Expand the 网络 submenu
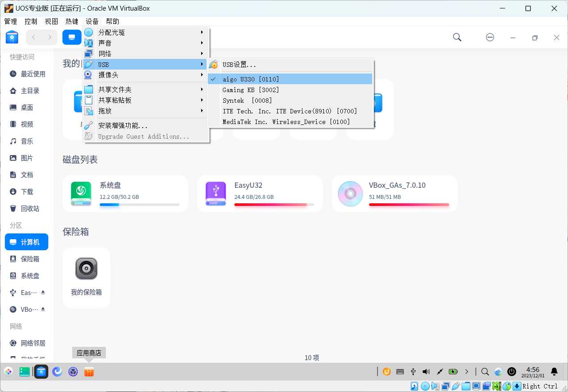Viewport: 568px width, 392px height. 146,54
